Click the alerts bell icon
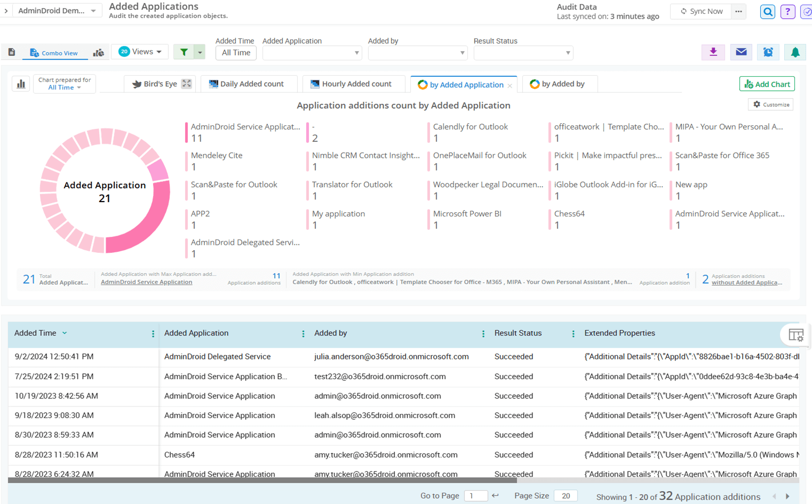The image size is (812, 504). click(795, 52)
